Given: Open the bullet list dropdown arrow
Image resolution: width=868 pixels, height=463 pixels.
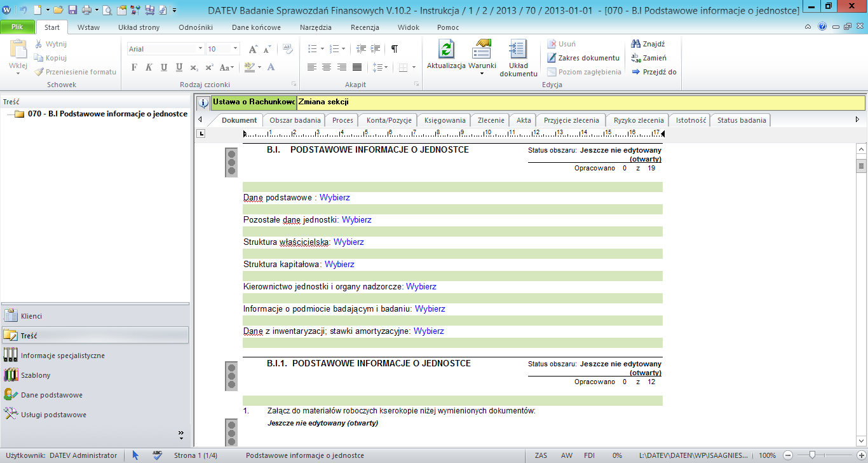Looking at the screenshot, I should pyautogui.click(x=323, y=49).
